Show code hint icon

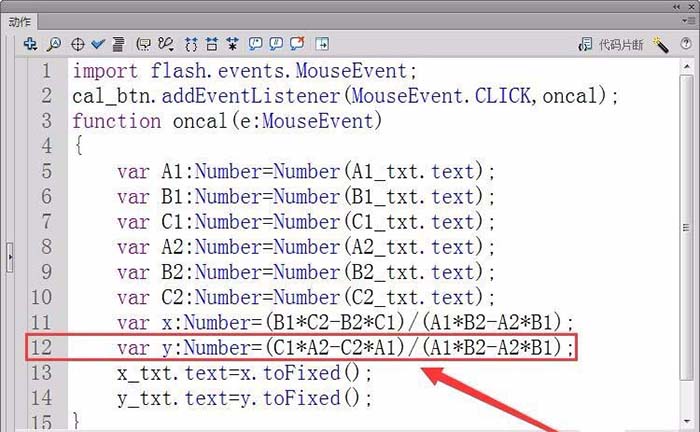coord(143,44)
